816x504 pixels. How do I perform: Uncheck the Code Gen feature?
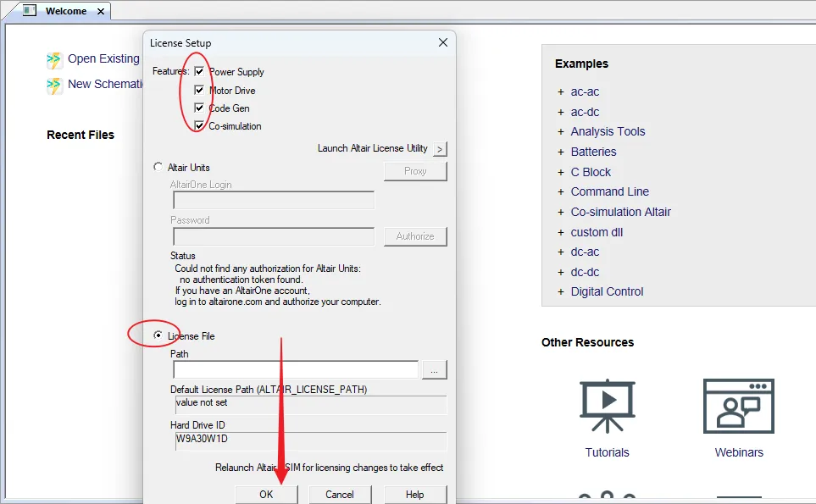pos(199,108)
